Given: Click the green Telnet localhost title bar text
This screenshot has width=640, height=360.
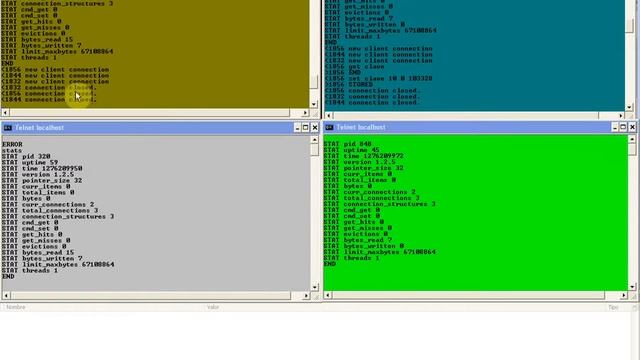Looking at the screenshot, I should click(361, 127).
